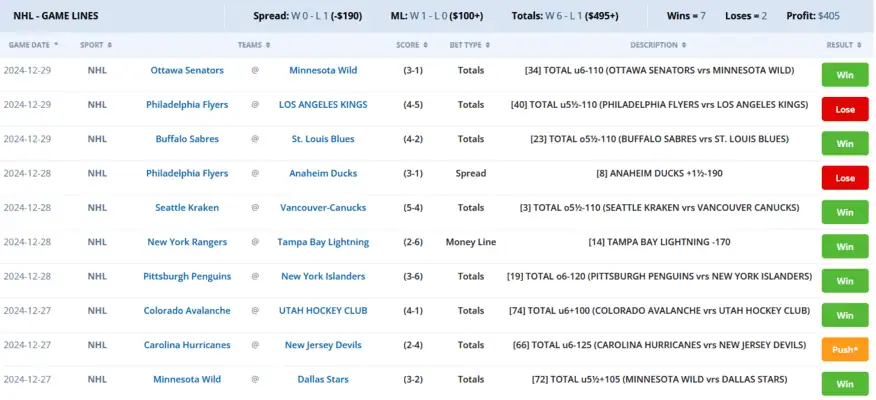Select description [74] TOTAL u6+100
Viewport: 876px width, 400px height.
click(659, 311)
